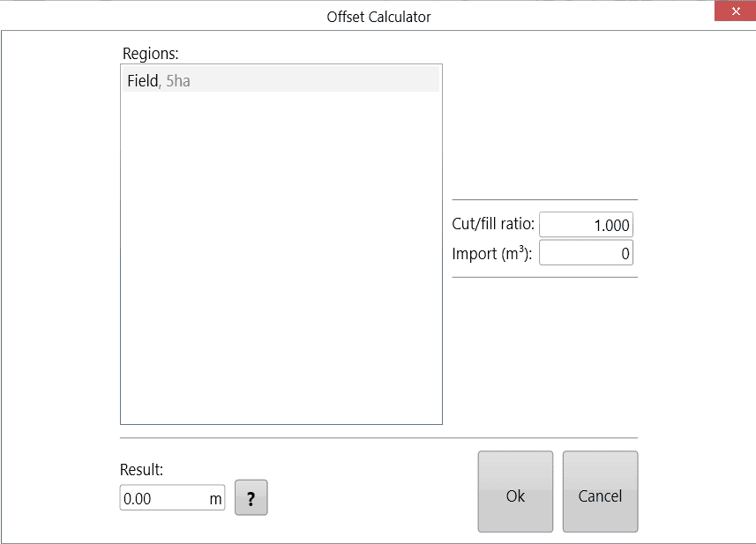
Task: Click the Cut/fill ratio label
Action: click(491, 224)
